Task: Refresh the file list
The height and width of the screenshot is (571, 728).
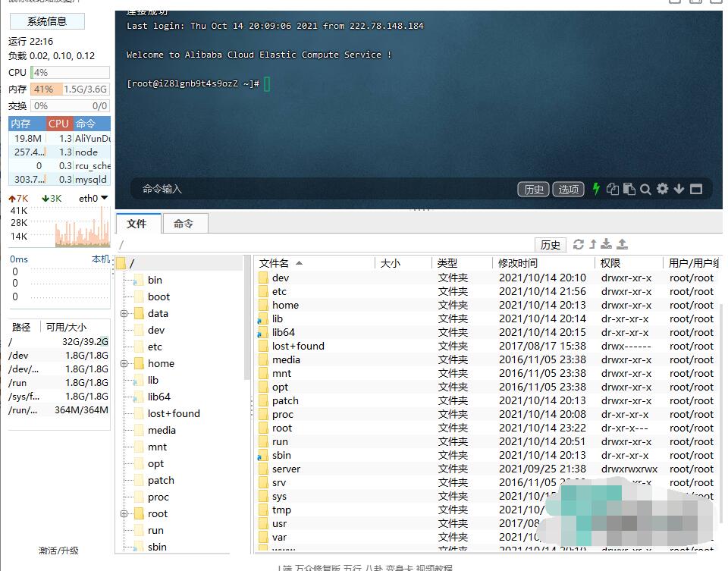Action: click(x=579, y=244)
